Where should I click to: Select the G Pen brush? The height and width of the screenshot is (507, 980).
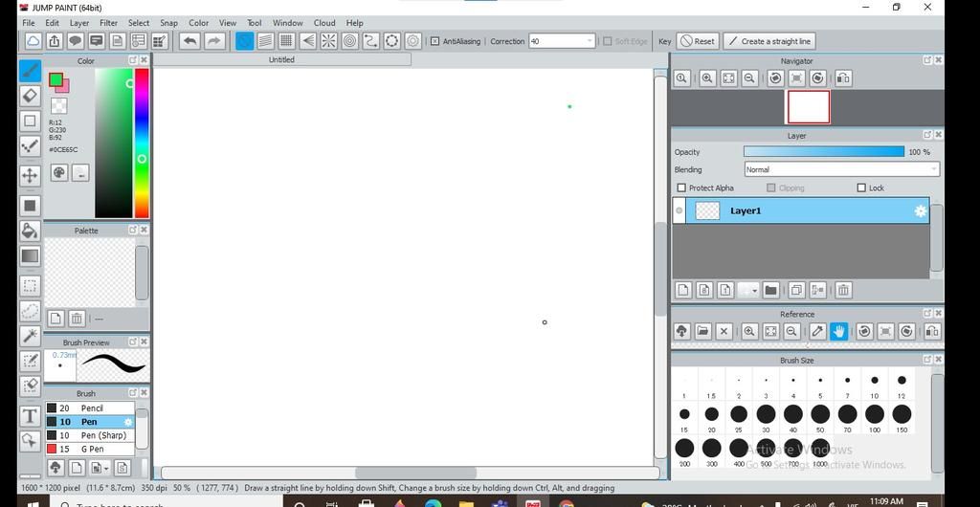point(89,449)
